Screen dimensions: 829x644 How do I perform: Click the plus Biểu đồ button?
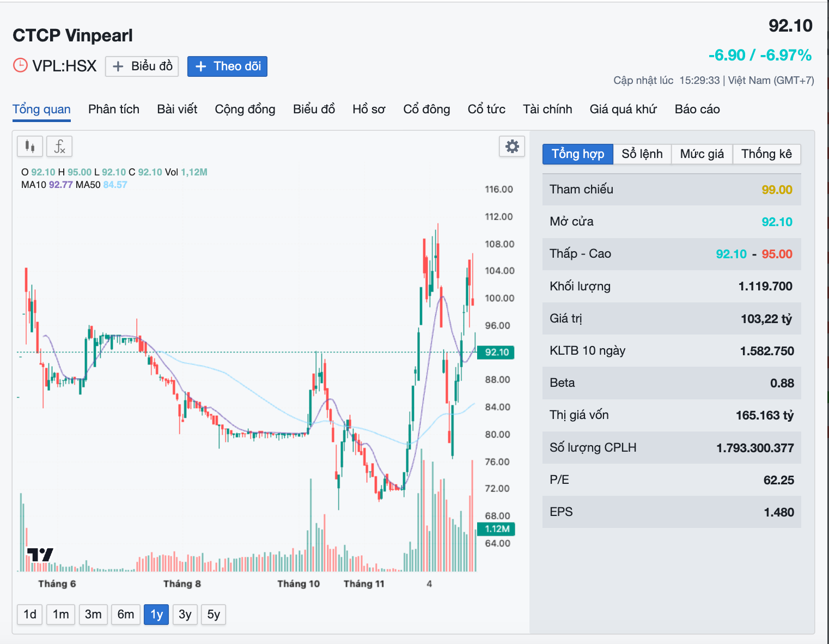(142, 66)
